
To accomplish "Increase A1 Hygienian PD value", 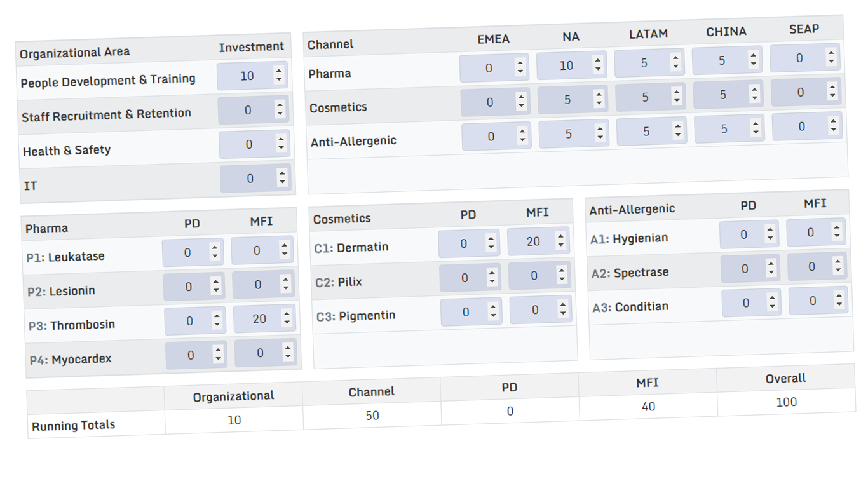I will [x=770, y=229].
